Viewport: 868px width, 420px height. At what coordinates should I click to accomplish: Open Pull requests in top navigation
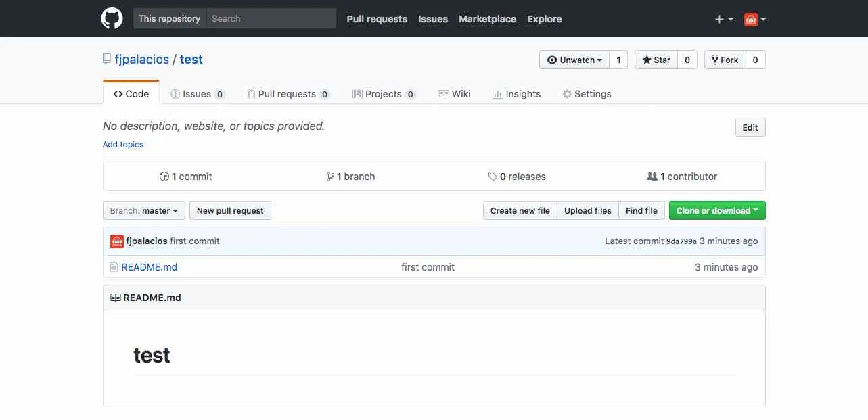point(377,19)
